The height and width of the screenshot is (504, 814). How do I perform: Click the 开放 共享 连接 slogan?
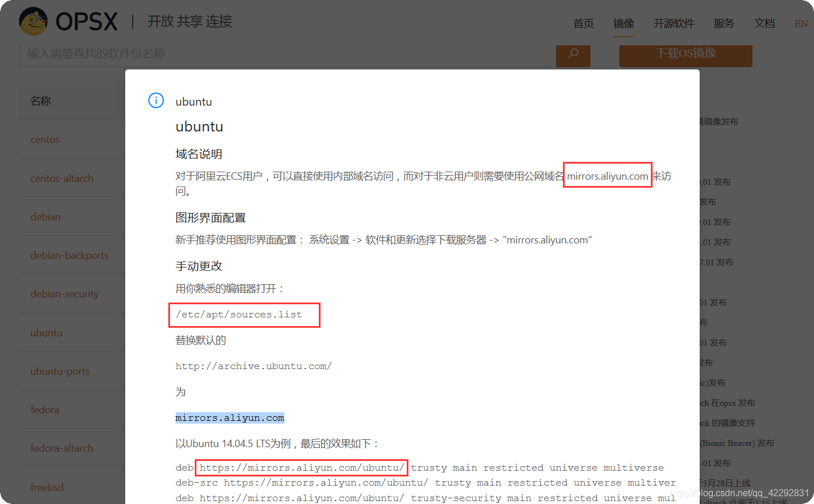[190, 22]
